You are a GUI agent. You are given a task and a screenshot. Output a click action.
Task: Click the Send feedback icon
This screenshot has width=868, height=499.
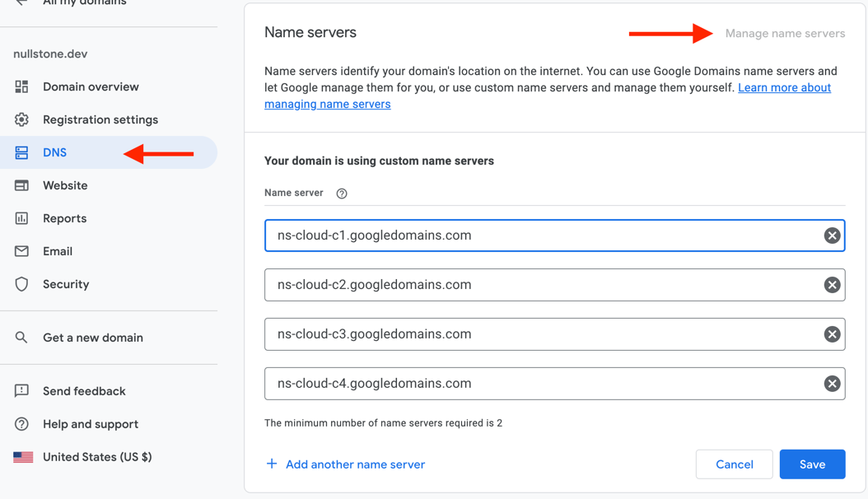(23, 390)
